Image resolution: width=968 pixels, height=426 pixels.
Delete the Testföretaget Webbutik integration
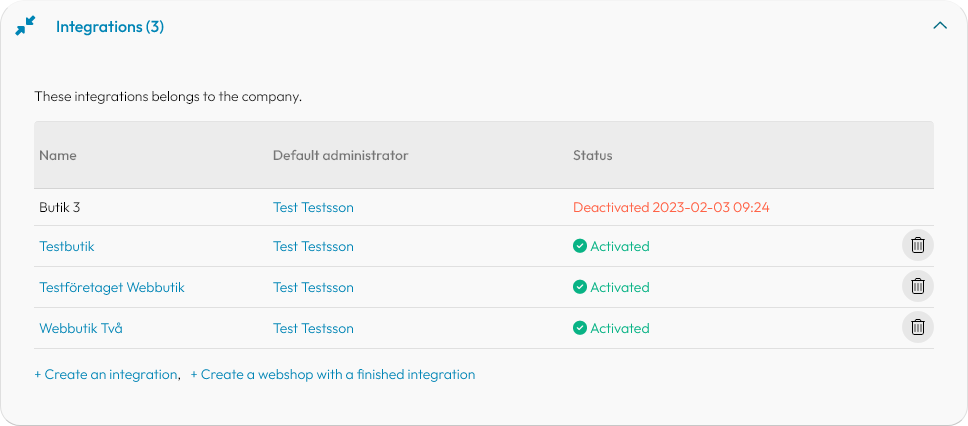point(918,286)
